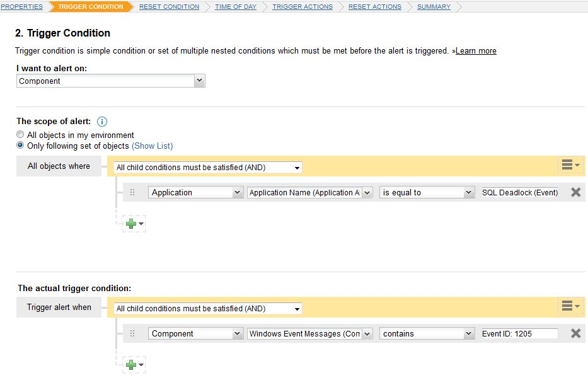Viewport: 588px width, 385px height.
Task: Delete the Application Name condition row
Action: pyautogui.click(x=575, y=192)
